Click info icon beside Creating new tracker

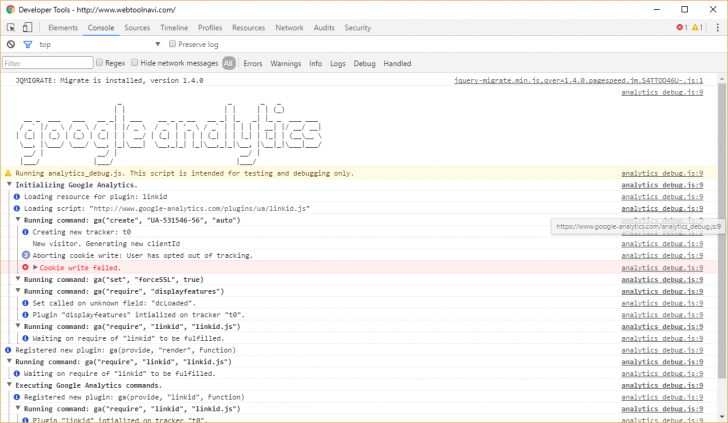click(26, 232)
